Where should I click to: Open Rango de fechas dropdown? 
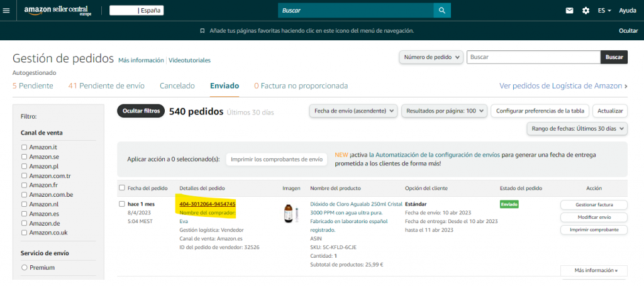click(577, 128)
